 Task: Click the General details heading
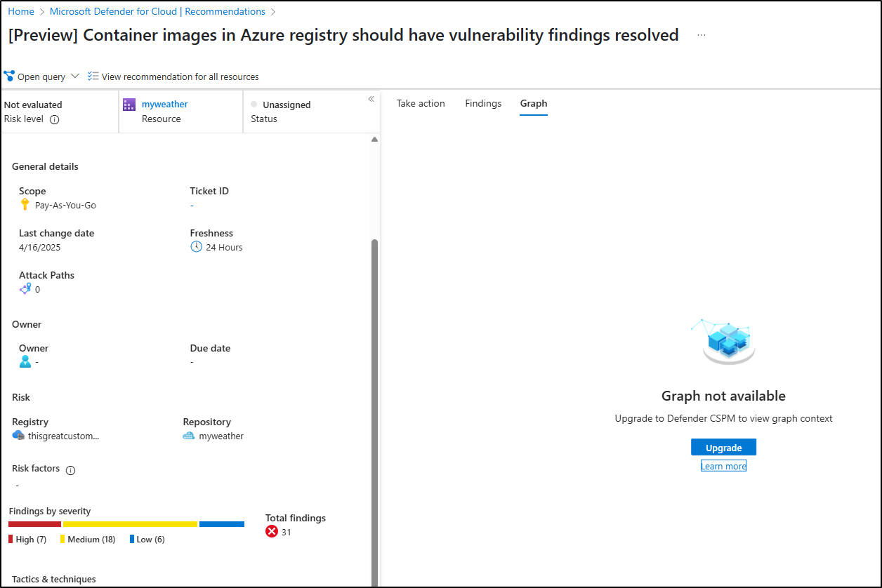(x=45, y=166)
